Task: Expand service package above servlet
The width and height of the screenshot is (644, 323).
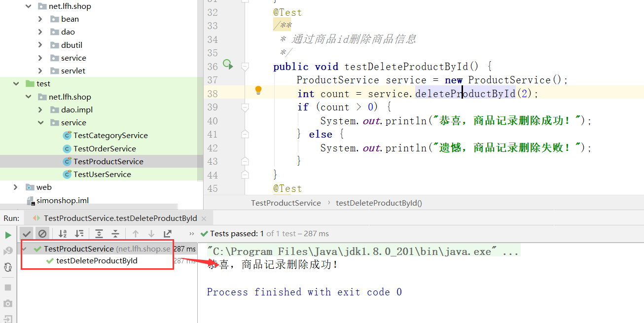Action: pyautogui.click(x=40, y=58)
